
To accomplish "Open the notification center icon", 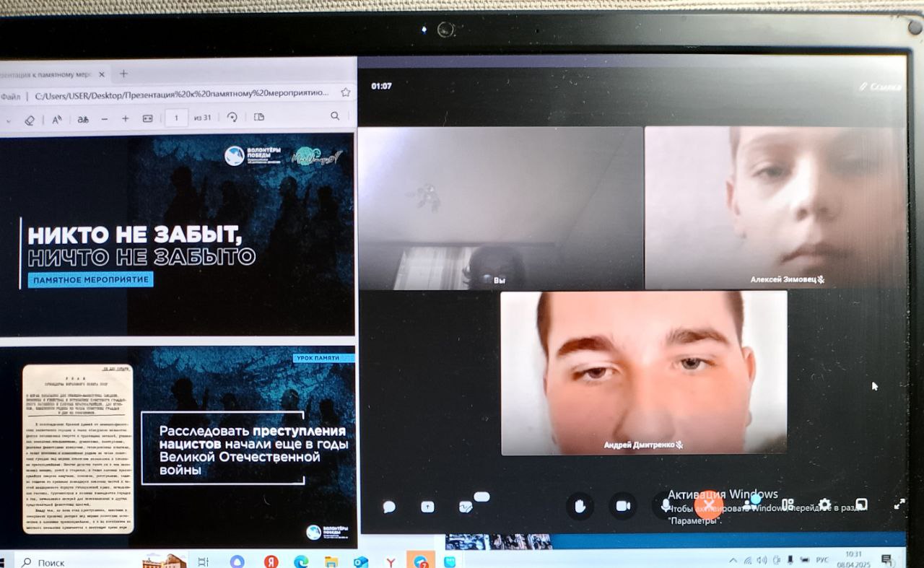I will click(887, 559).
